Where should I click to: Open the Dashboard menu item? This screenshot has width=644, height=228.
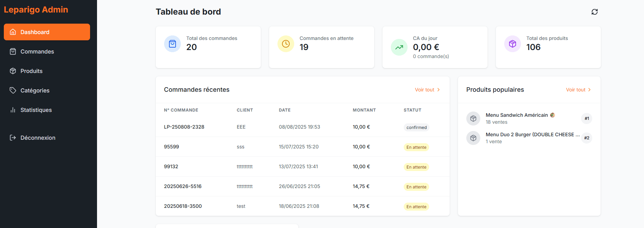tap(47, 32)
